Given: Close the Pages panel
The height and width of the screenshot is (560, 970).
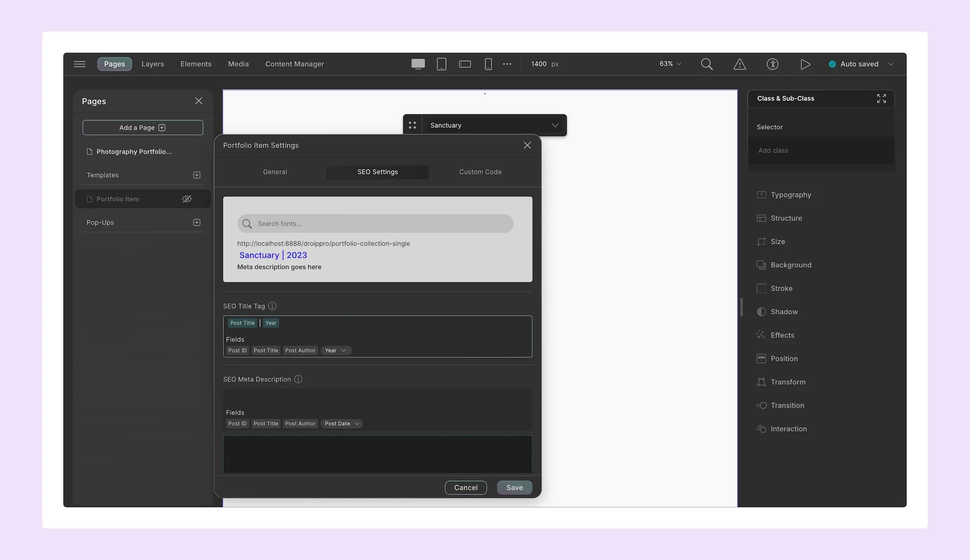Looking at the screenshot, I should [x=199, y=101].
